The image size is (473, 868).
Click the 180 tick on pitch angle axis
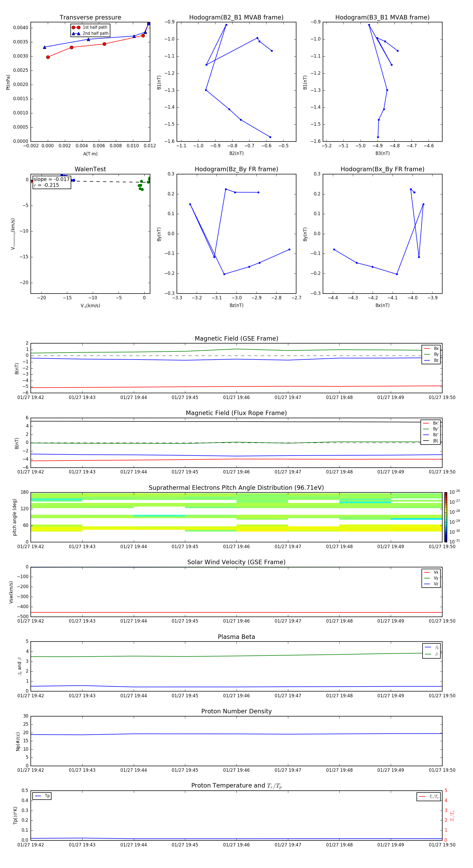25,492
